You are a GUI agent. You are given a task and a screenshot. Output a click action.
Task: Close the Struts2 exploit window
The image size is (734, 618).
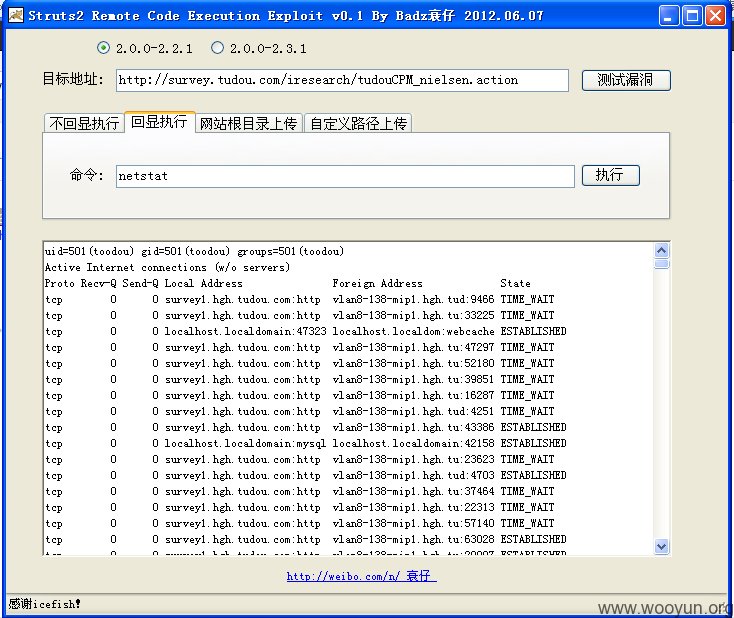tap(715, 15)
